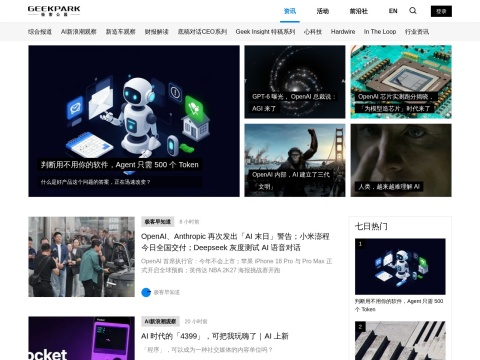
Task: Select Geek Insight 特稿系列 category
Action: click(265, 32)
